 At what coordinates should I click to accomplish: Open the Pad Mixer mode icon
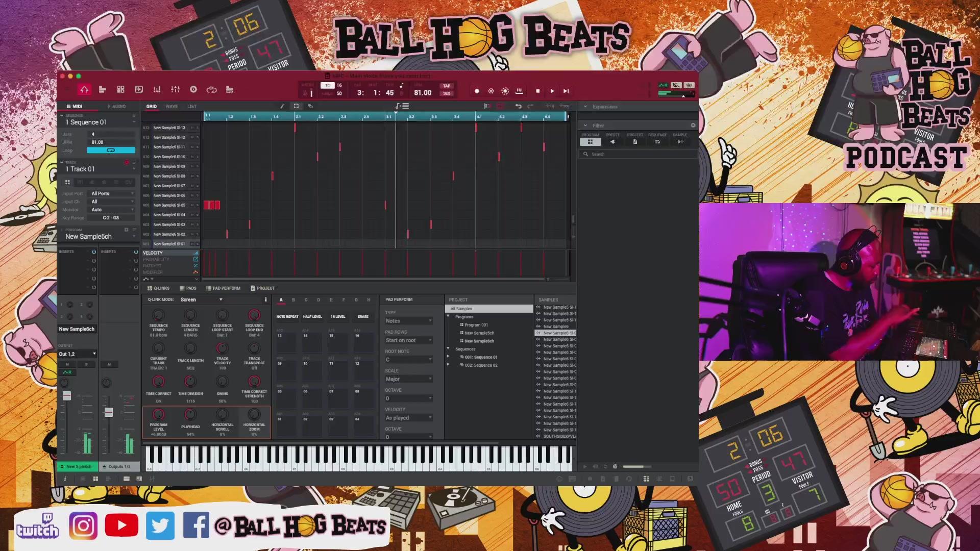pos(157,90)
